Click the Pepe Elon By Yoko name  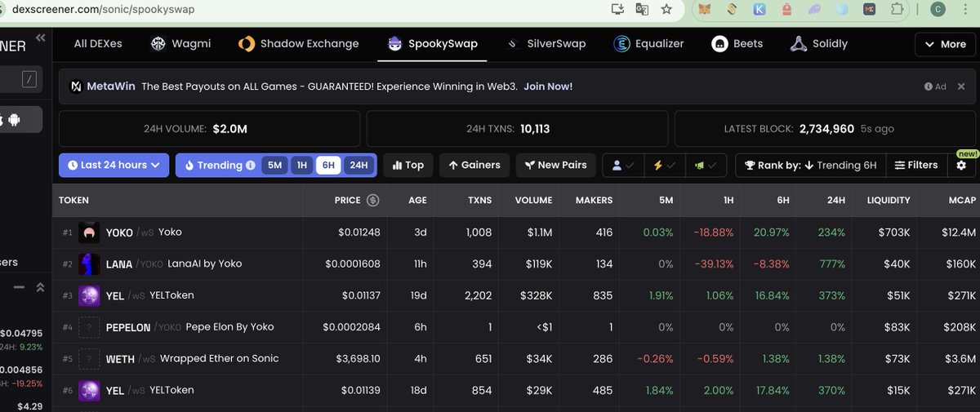point(229,327)
